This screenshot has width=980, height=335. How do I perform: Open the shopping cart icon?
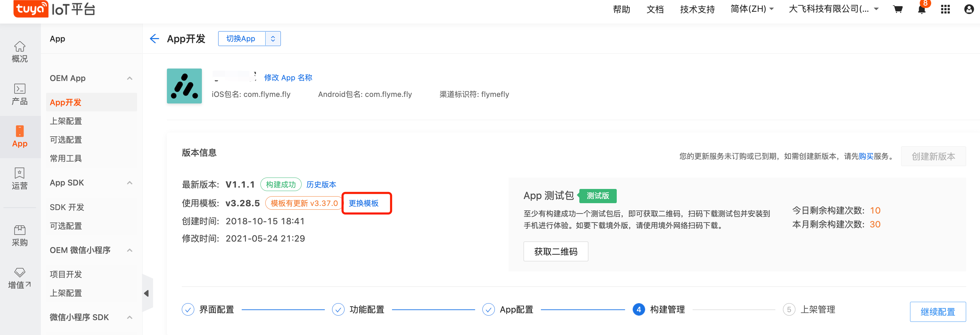[x=898, y=9]
